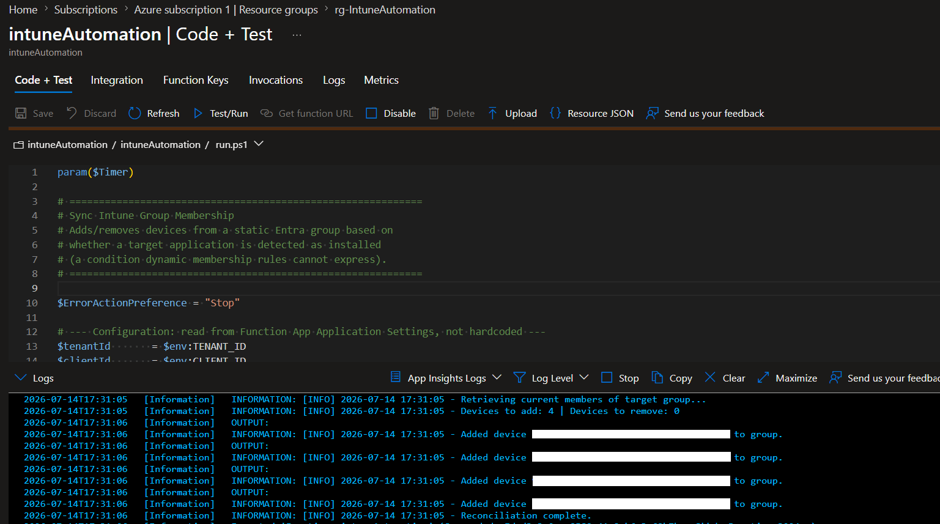This screenshot has width=940, height=524.
Task: Click second intuneAutomation segment in file path
Action: coord(161,144)
